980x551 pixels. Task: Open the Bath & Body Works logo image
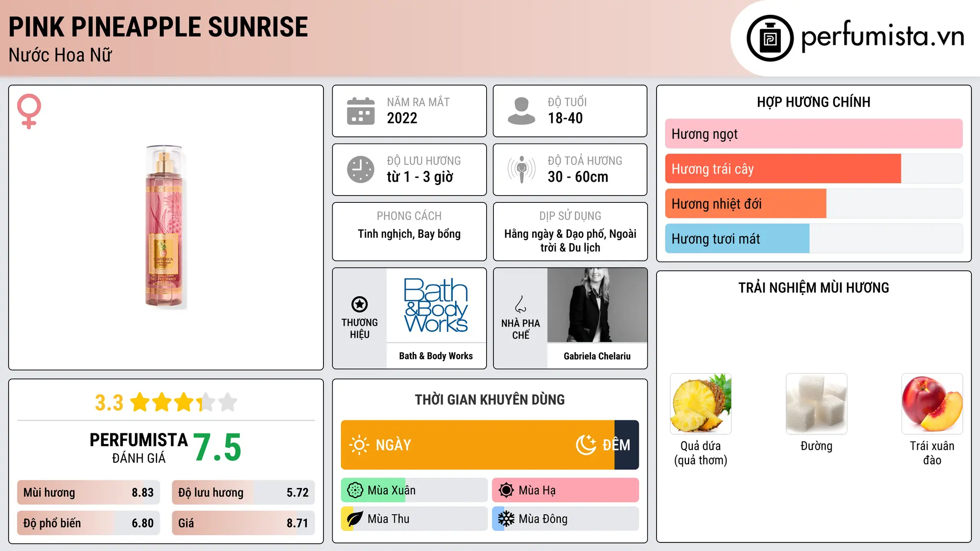pos(436,305)
